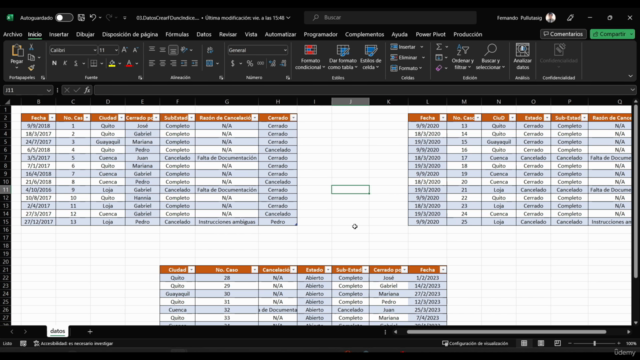
Task: Toggle underline formatting (S)
Action: tap(76, 63)
